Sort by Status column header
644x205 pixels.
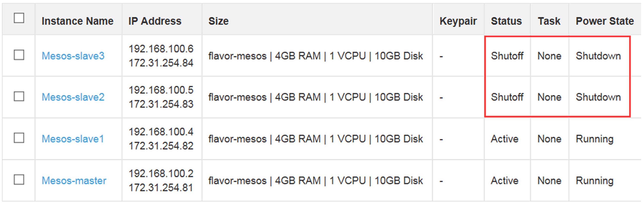(x=506, y=21)
